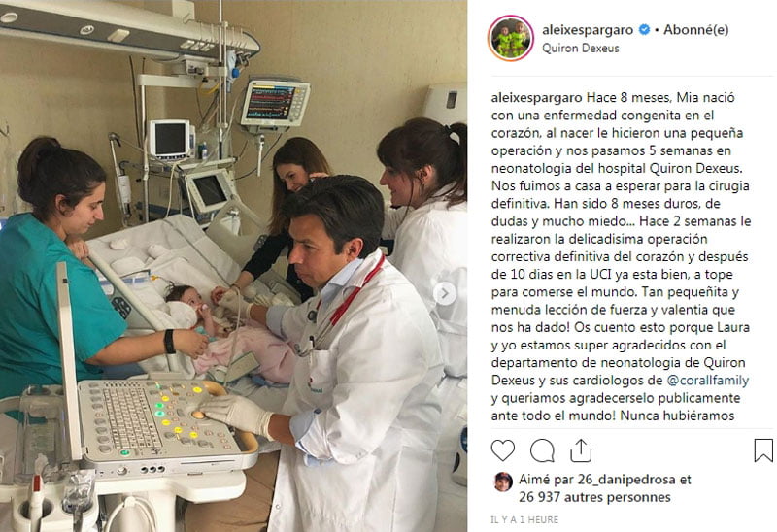Share the post using the upload arrow icon
Image resolution: width=777 pixels, height=532 pixels.
(581, 450)
